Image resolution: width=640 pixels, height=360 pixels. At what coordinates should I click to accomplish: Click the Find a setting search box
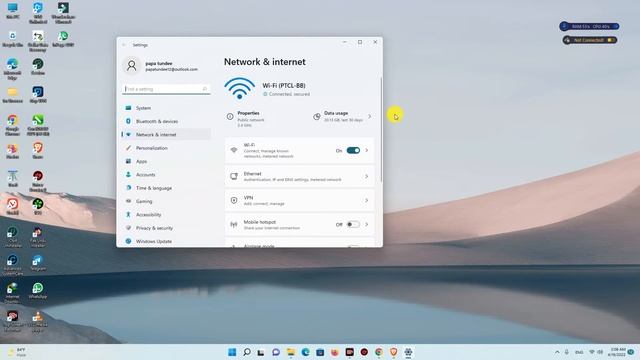(x=166, y=89)
